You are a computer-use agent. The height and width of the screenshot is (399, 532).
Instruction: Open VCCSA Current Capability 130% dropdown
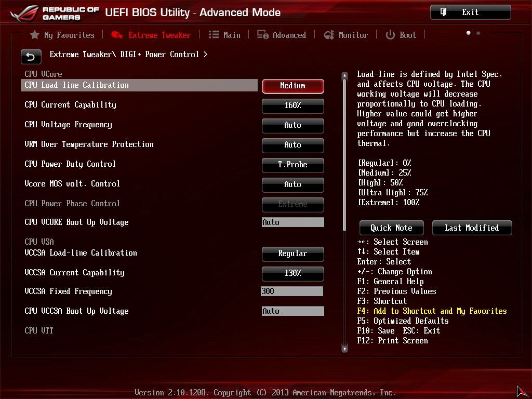click(x=293, y=273)
